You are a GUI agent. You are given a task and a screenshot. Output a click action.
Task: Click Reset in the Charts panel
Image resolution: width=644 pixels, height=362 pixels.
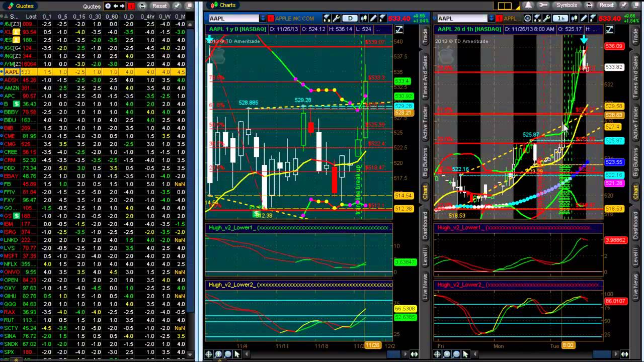click(x=606, y=5)
